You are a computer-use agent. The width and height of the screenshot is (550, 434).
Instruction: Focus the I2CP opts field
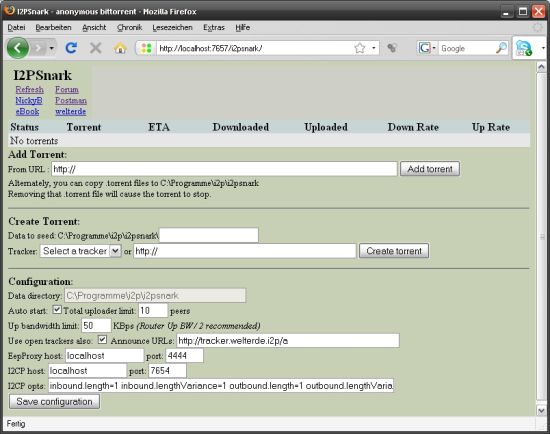point(221,386)
